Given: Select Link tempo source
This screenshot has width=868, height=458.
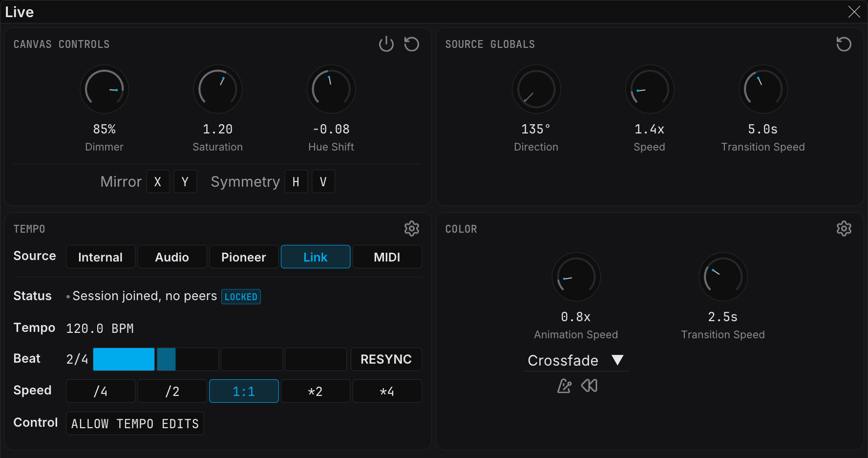Looking at the screenshot, I should point(316,257).
